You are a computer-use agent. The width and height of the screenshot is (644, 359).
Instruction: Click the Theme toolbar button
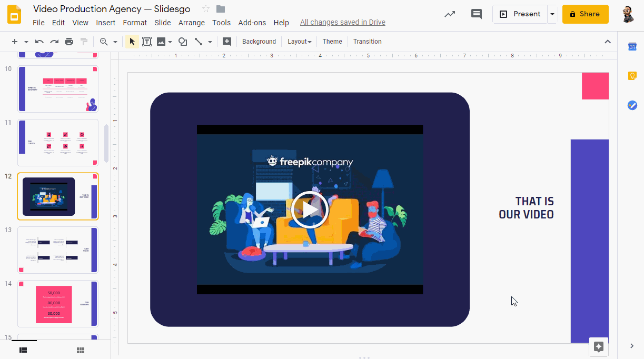coord(332,42)
